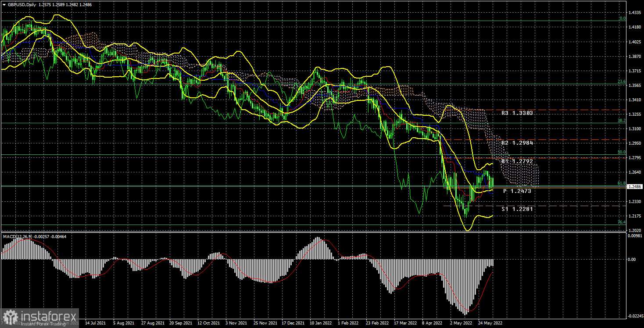Click the 14 Jul 2021 date label
The width and height of the screenshot is (644, 328).
tap(95, 322)
